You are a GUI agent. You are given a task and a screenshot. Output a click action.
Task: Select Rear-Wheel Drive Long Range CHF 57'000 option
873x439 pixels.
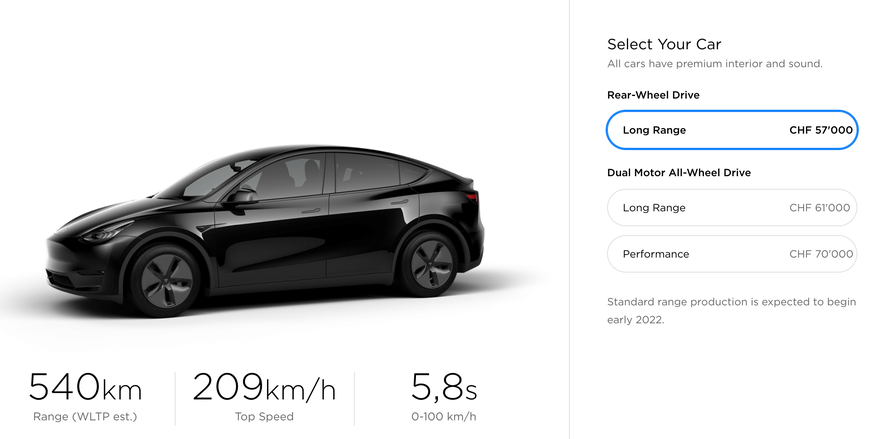pos(731,130)
